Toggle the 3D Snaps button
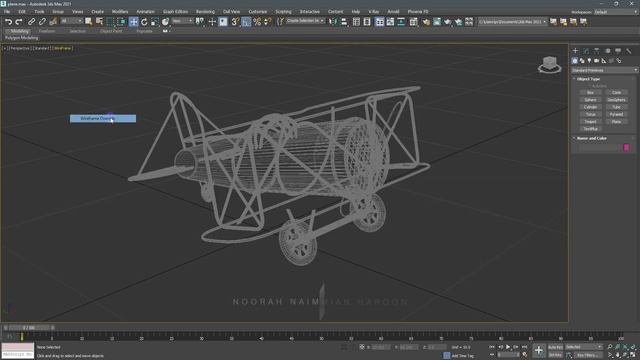The width and height of the screenshot is (640, 360). 235,22
